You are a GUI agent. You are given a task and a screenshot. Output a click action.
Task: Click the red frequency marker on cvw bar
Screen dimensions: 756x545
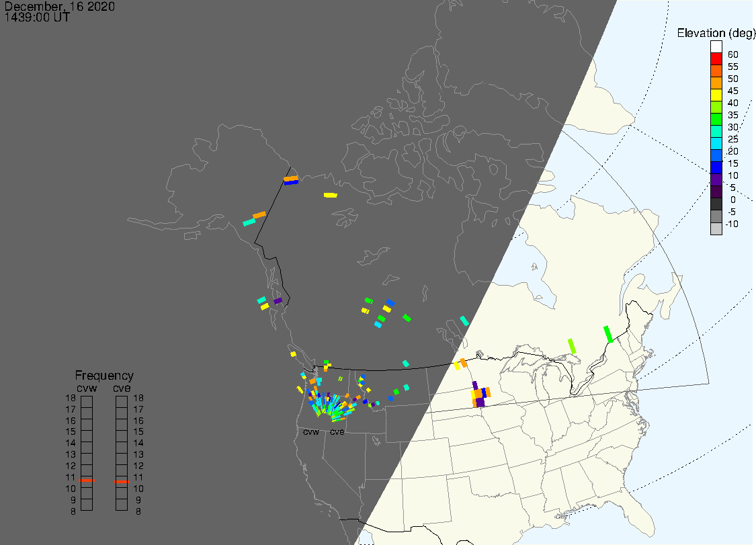click(x=87, y=480)
